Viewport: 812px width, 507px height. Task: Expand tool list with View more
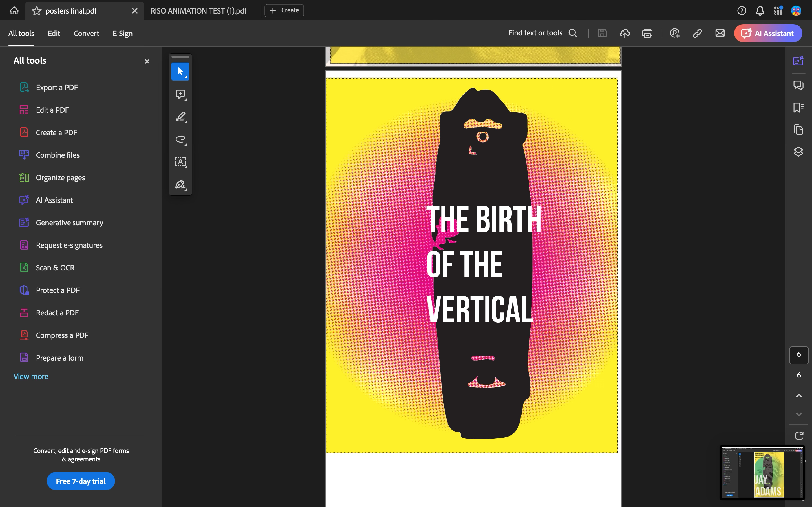[x=31, y=376]
